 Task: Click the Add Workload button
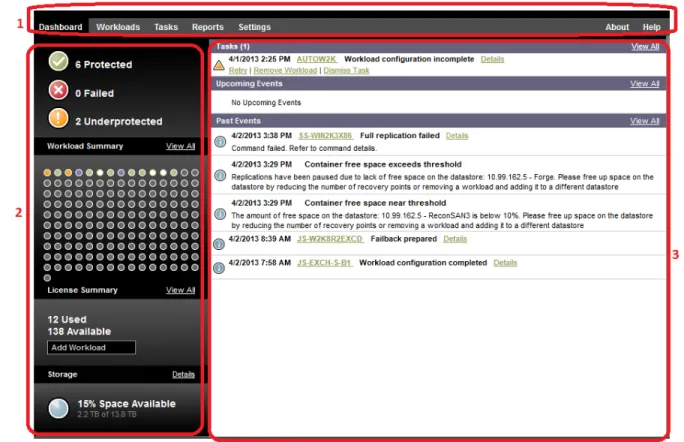91,348
